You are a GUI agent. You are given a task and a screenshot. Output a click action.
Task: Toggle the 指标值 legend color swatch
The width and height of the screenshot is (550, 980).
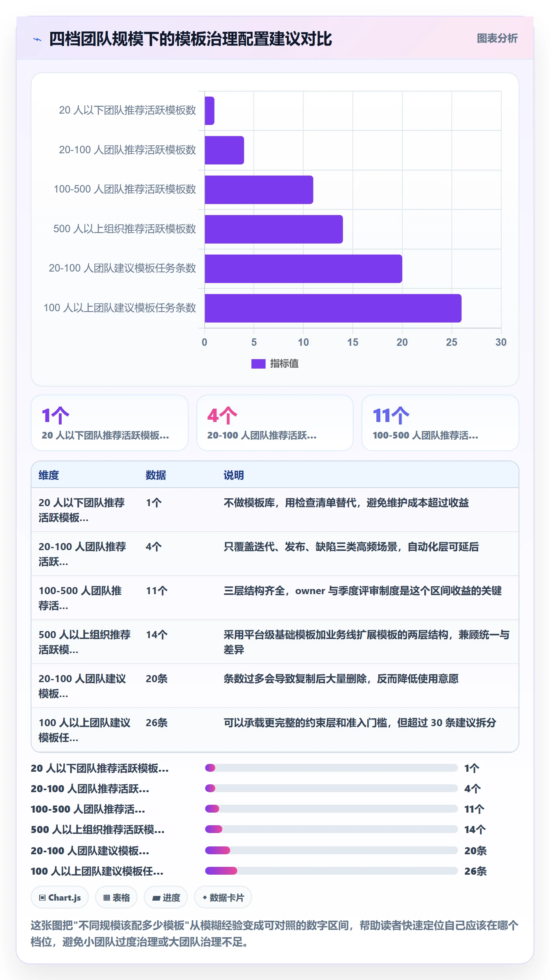[x=258, y=364]
